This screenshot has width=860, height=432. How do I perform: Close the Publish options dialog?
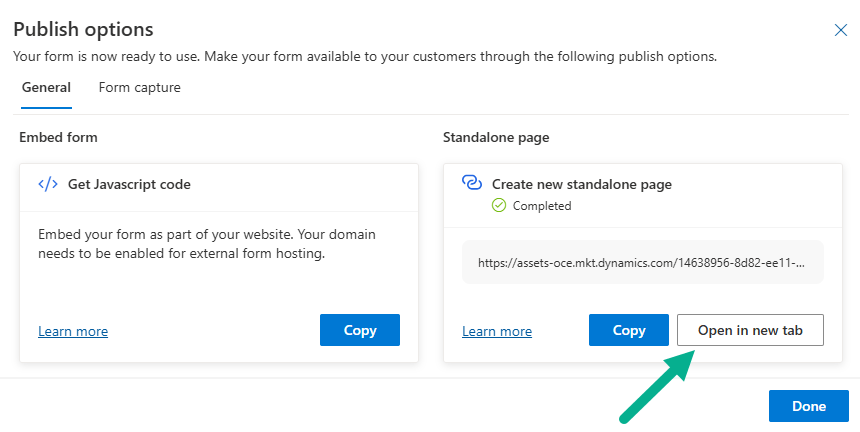pos(841,30)
